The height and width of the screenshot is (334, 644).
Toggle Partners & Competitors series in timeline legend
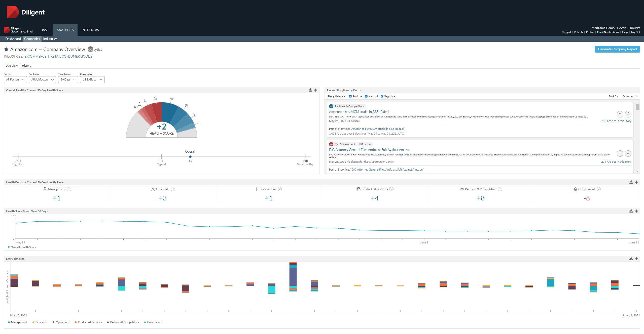[x=123, y=322]
